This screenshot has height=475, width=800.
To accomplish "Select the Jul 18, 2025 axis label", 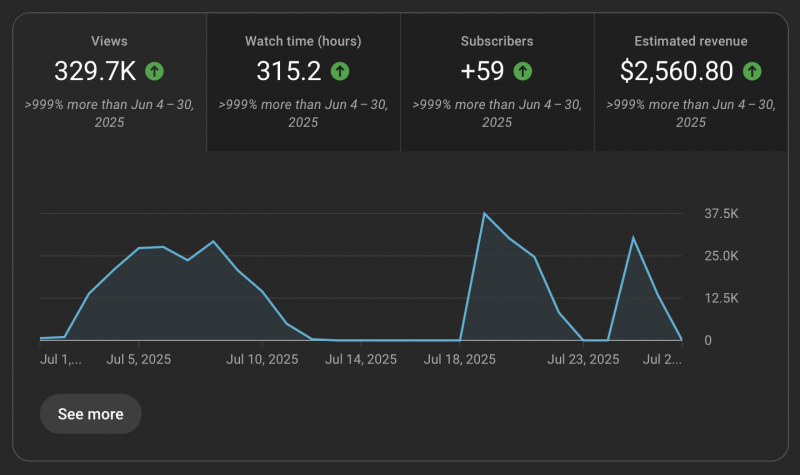I will click(x=459, y=358).
